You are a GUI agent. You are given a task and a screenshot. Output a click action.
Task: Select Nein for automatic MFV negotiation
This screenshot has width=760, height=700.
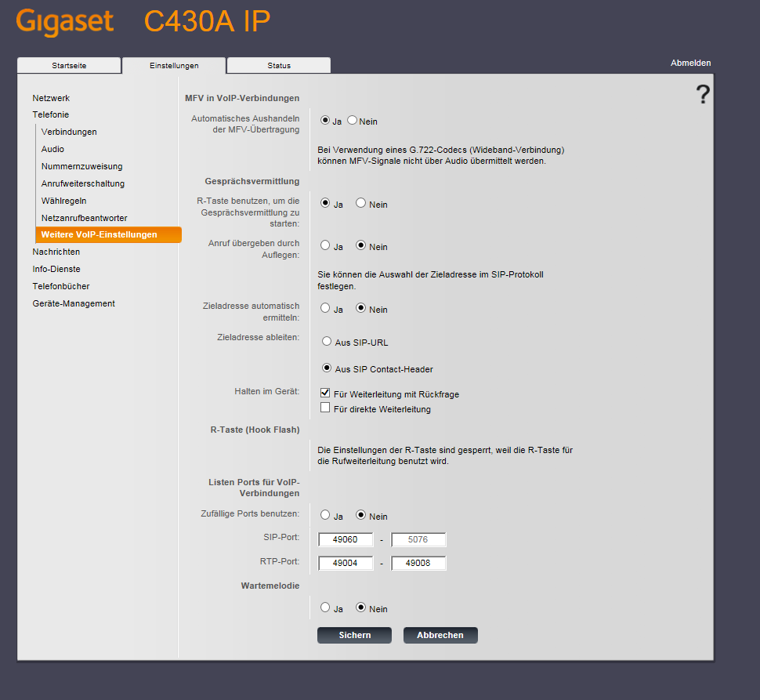(x=352, y=120)
